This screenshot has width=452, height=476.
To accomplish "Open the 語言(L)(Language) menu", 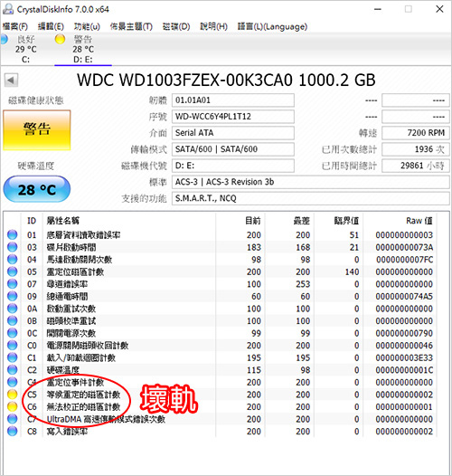I will [x=272, y=27].
